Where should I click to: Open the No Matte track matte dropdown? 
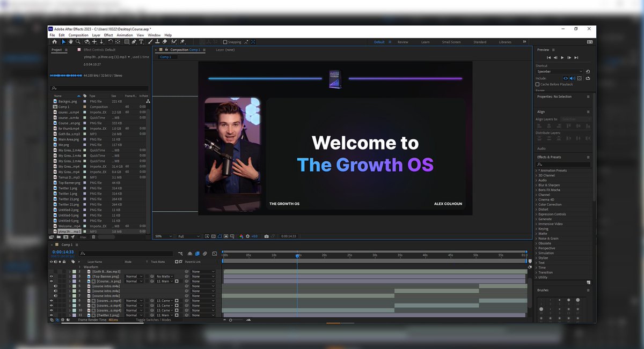(x=165, y=277)
